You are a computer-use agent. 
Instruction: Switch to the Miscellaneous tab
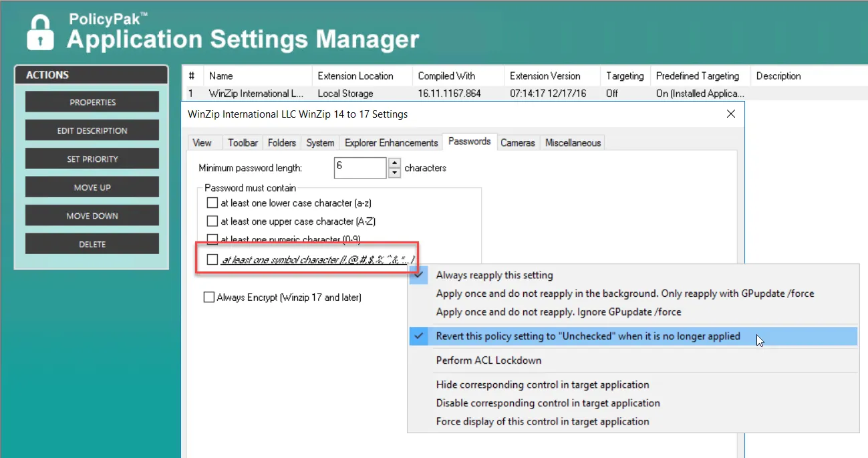[573, 142]
